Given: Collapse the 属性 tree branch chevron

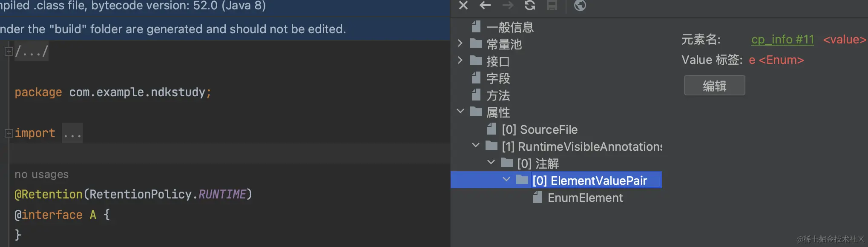Looking at the screenshot, I should tap(460, 111).
